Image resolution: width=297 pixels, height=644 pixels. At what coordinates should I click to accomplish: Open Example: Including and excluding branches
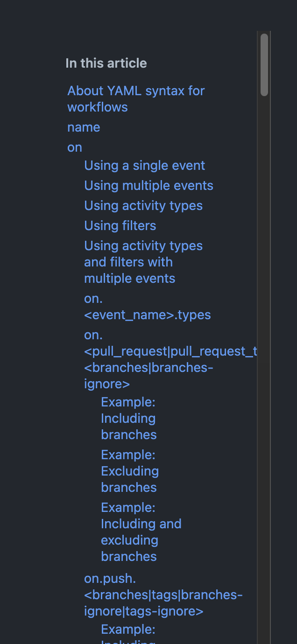(141, 532)
